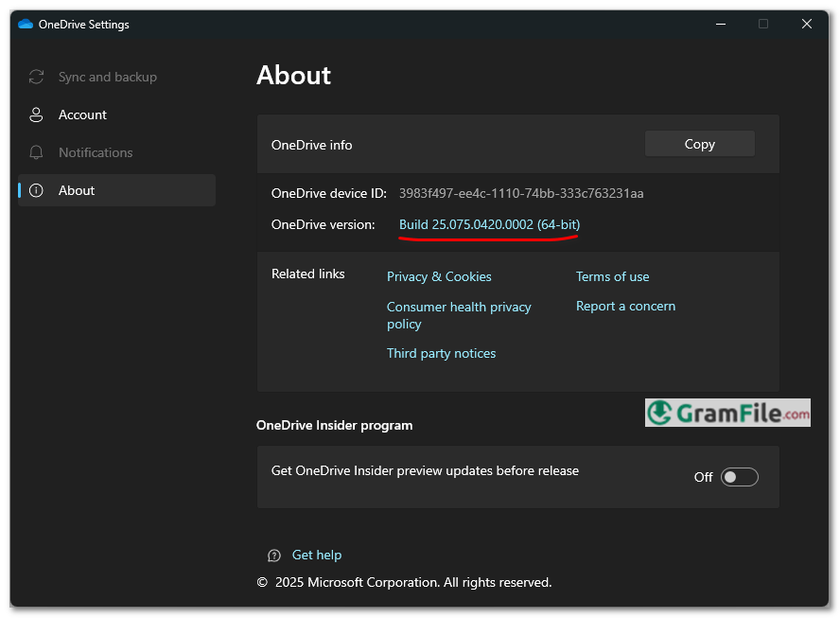Open the Sync and backup section
The height and width of the screenshot is (618, 840).
coord(116,77)
